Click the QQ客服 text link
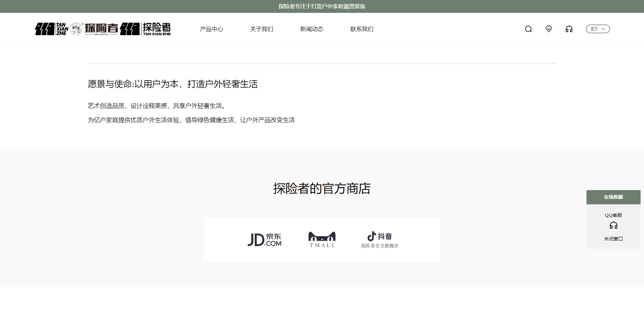This screenshot has height=317, width=644. [x=614, y=215]
